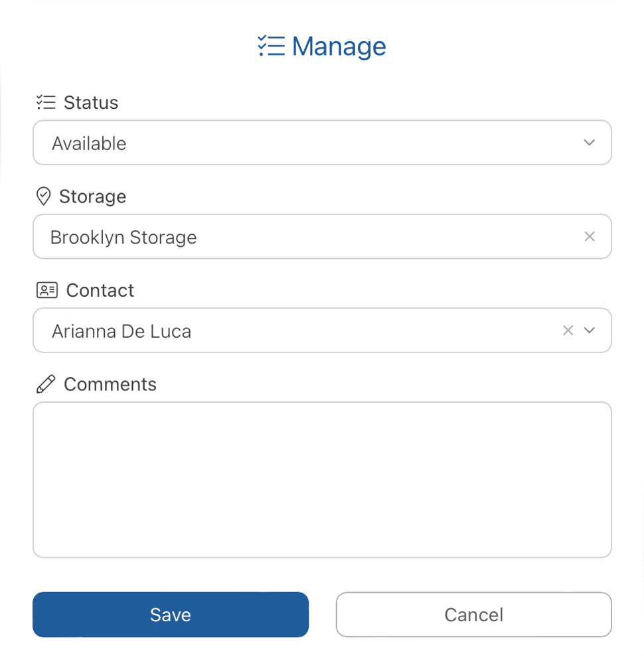This screenshot has width=644, height=669.
Task: Click the checklist icon beside the Manage title
Action: tap(271, 46)
